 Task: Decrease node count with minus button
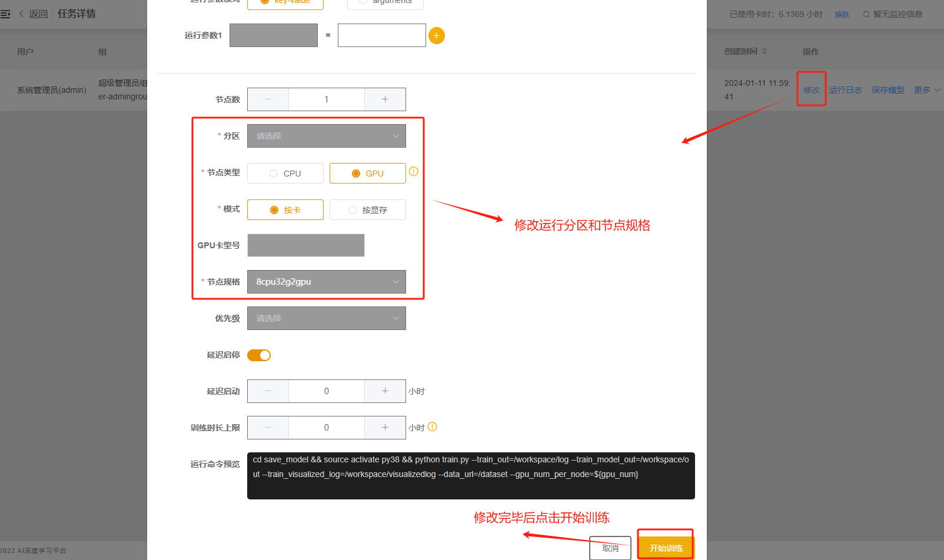pos(268,99)
